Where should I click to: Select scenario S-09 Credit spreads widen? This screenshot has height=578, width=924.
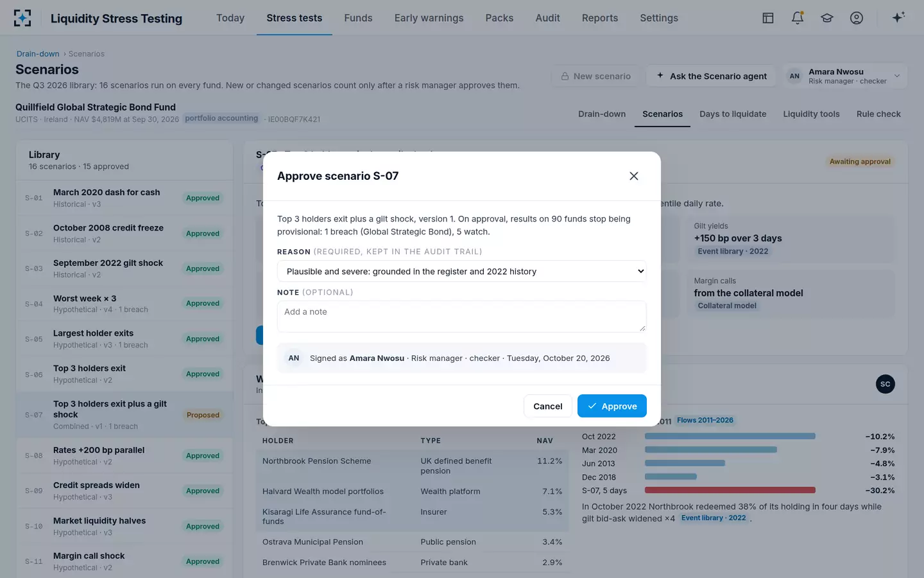[124, 491]
